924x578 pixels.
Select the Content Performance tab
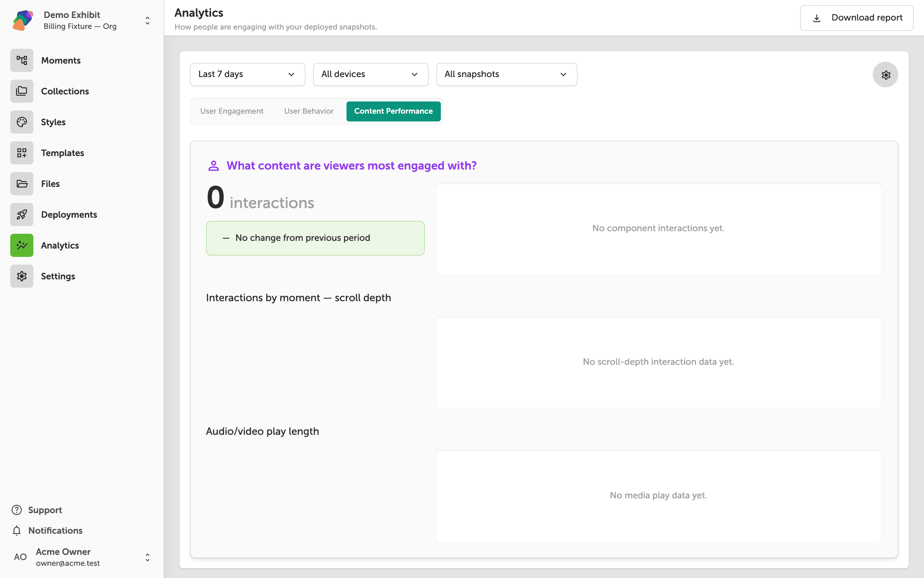click(393, 111)
